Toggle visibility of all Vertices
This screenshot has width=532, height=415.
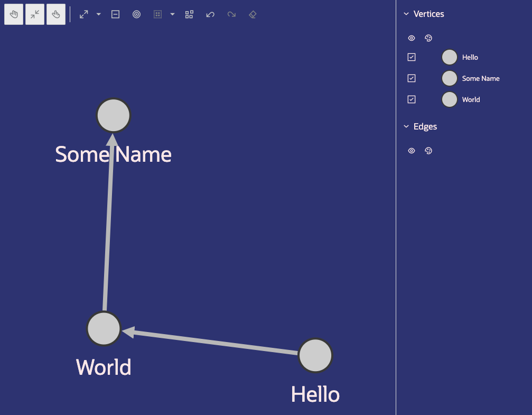pyautogui.click(x=412, y=38)
